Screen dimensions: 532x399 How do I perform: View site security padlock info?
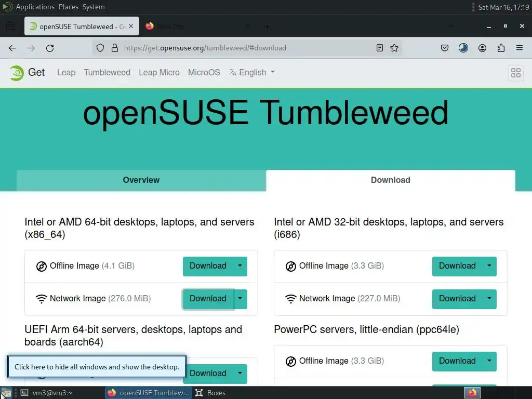point(115,48)
